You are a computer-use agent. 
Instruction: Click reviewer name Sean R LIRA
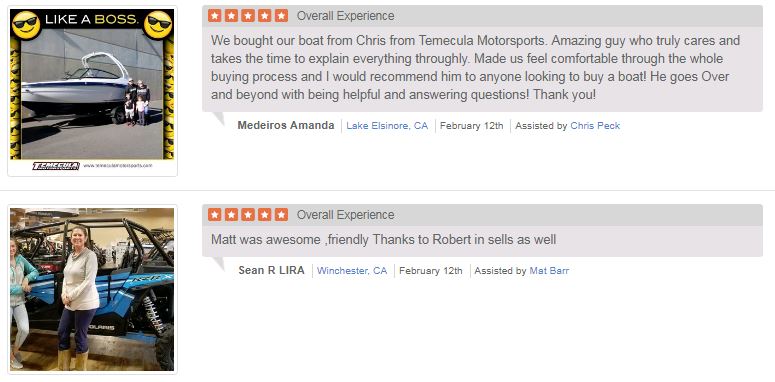271,271
